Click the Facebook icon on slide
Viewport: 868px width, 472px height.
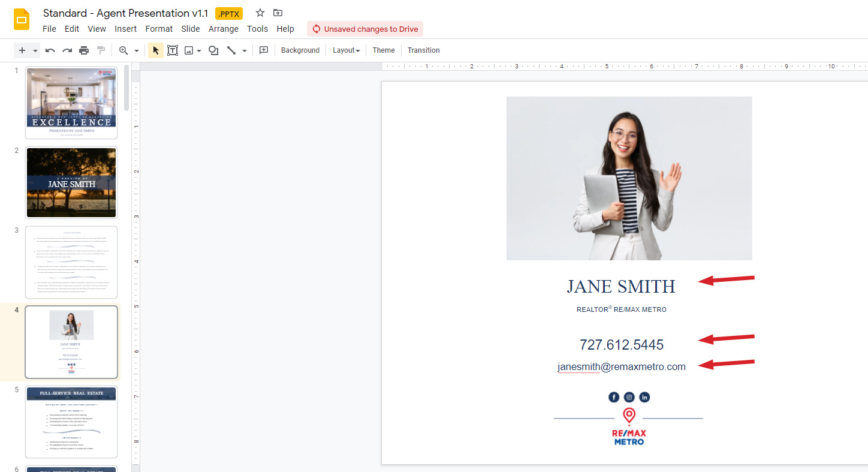pos(614,397)
